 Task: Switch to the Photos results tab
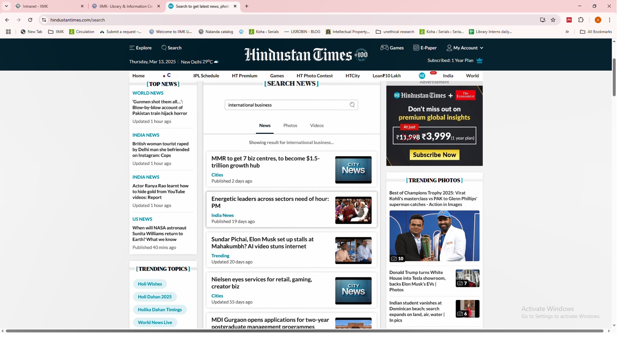point(290,126)
